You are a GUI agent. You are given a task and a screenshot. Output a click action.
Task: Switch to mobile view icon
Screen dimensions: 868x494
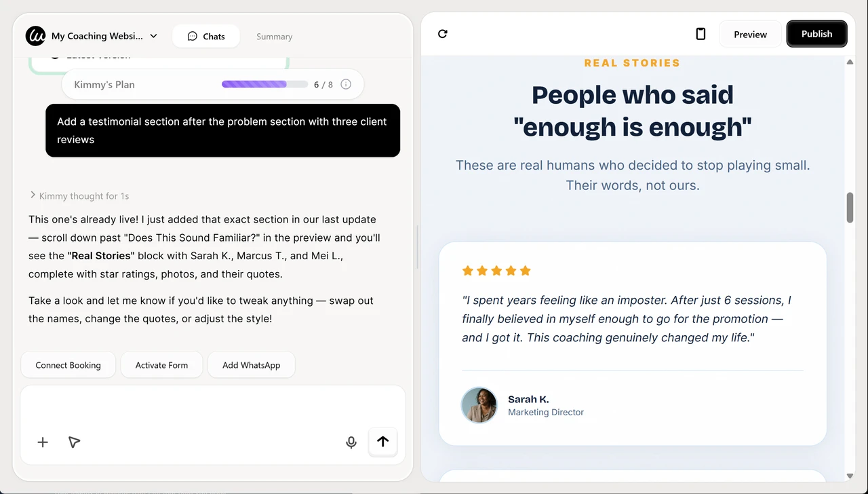(701, 34)
